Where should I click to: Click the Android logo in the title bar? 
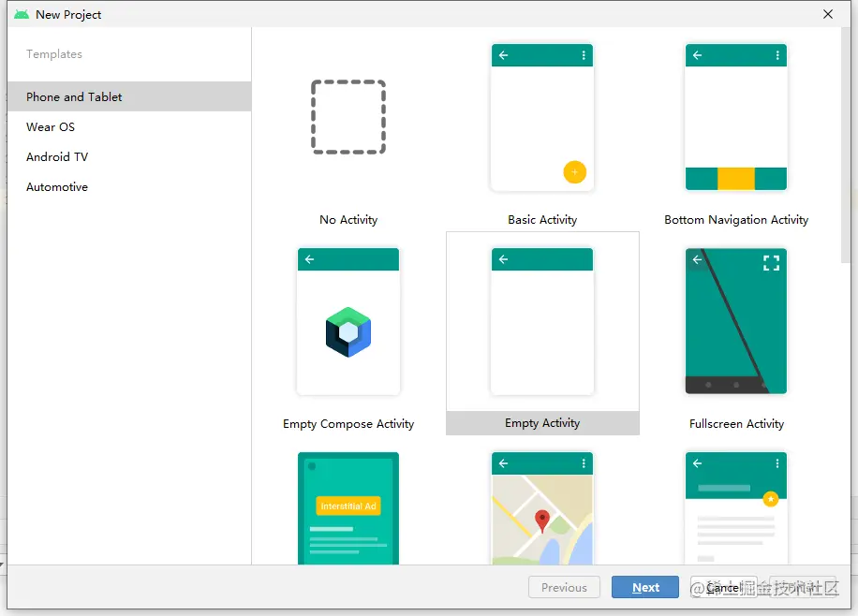pos(22,15)
